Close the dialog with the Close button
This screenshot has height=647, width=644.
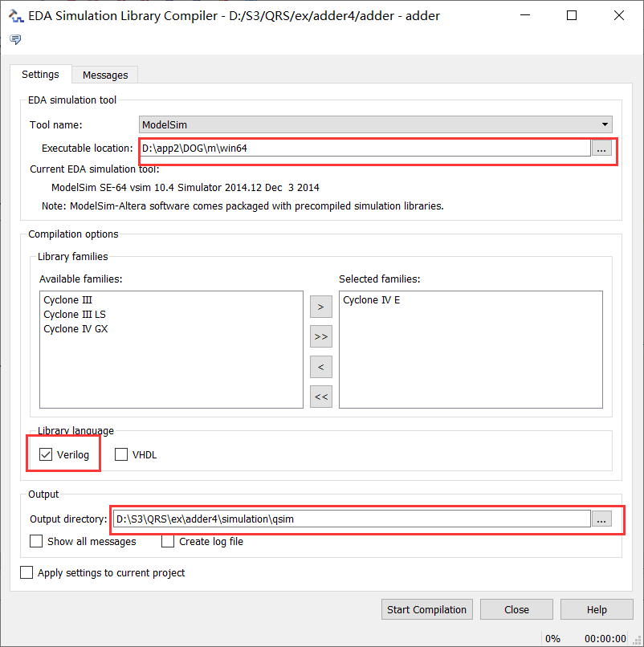click(x=516, y=609)
